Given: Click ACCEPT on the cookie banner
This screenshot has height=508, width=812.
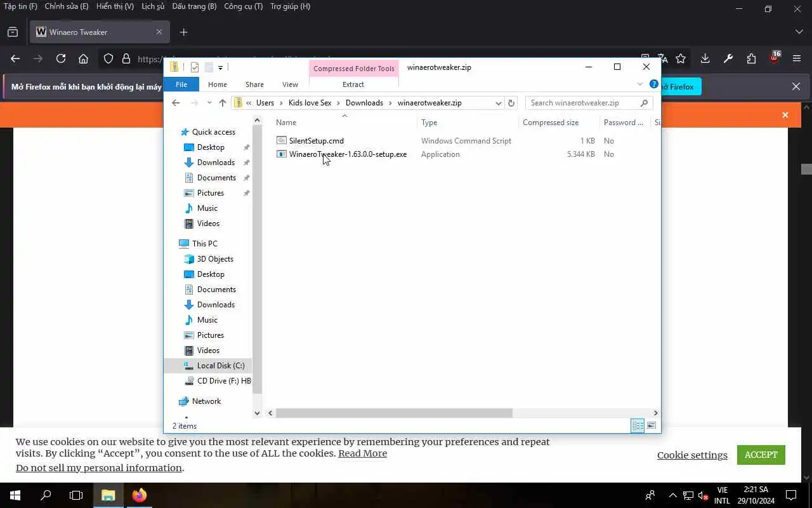Looking at the screenshot, I should 761,455.
